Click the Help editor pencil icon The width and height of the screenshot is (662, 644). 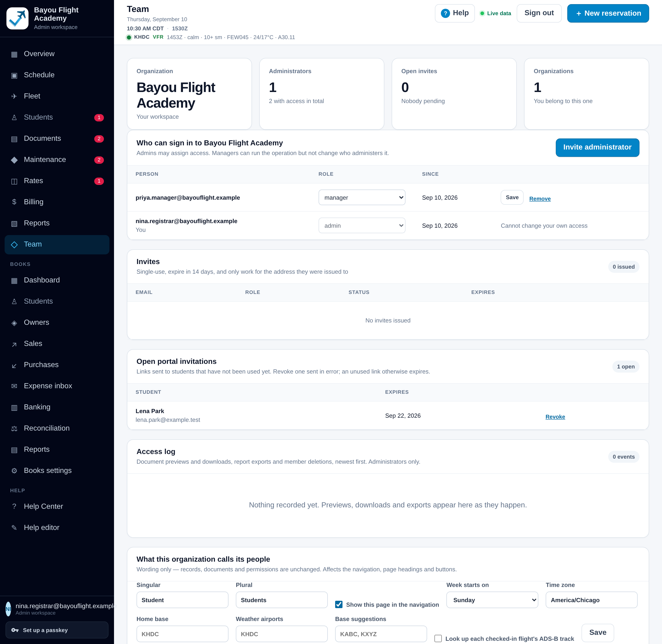[14, 528]
